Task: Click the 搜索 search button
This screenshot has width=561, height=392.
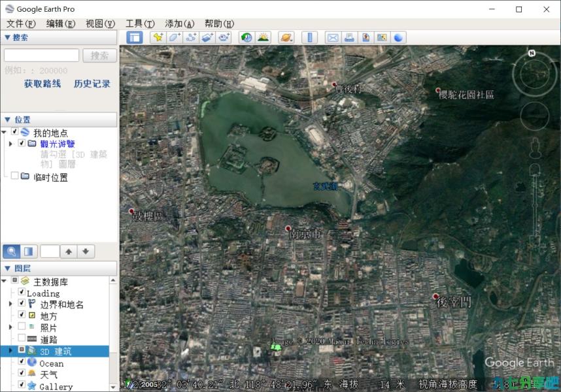Action: pyautogui.click(x=99, y=56)
